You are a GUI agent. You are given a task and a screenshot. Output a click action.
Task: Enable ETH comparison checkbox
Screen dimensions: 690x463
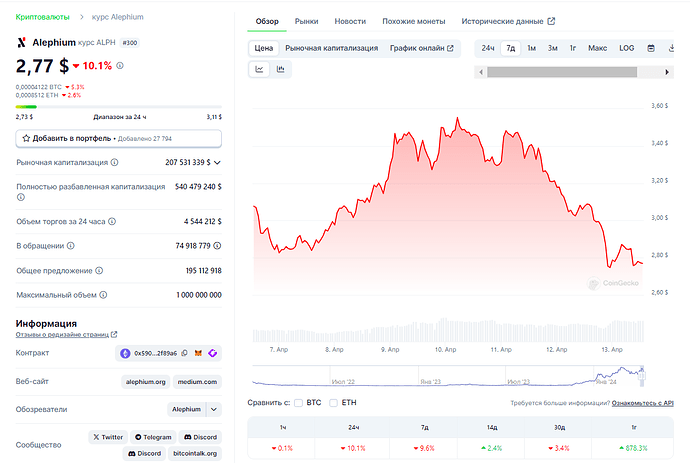coord(334,403)
